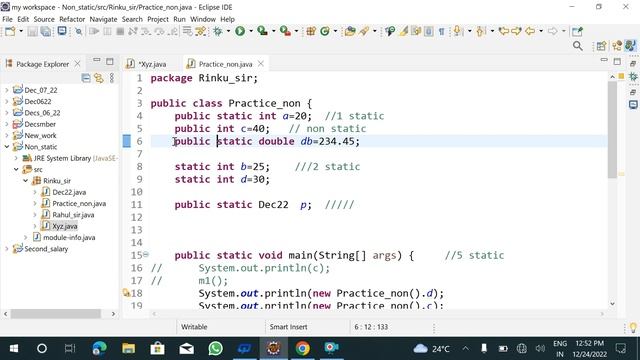Collapse the src folder
The height and width of the screenshot is (360, 640).
click(x=16, y=169)
